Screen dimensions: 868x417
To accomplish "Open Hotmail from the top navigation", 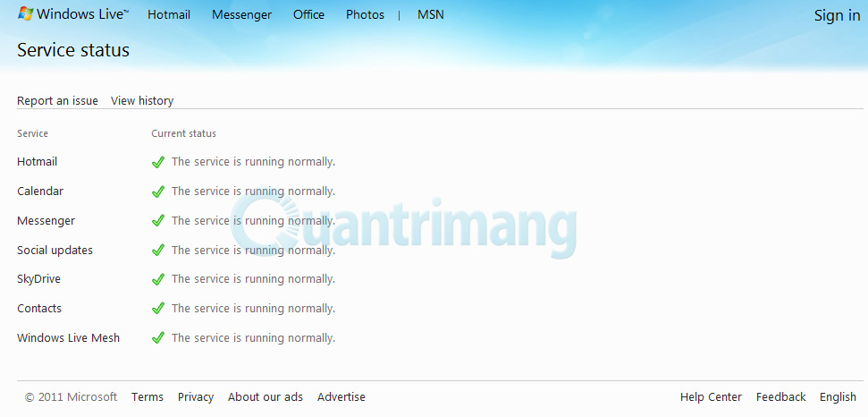I will [169, 15].
